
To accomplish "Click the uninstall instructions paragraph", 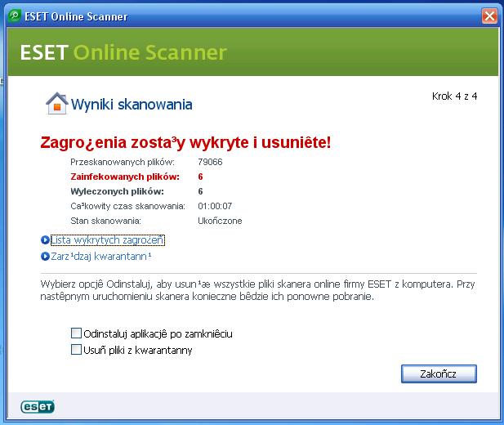I will pyautogui.click(x=257, y=290).
